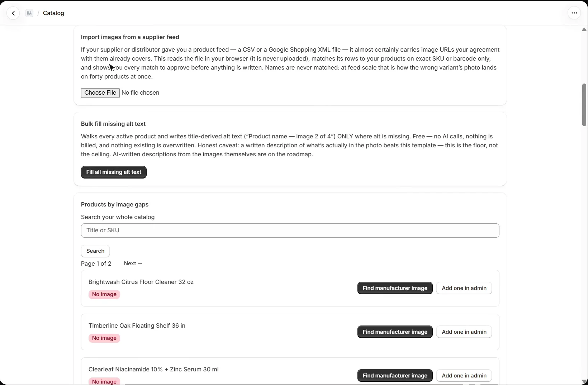Open the three-dot more options menu
This screenshot has width=588, height=385.
[x=574, y=13]
